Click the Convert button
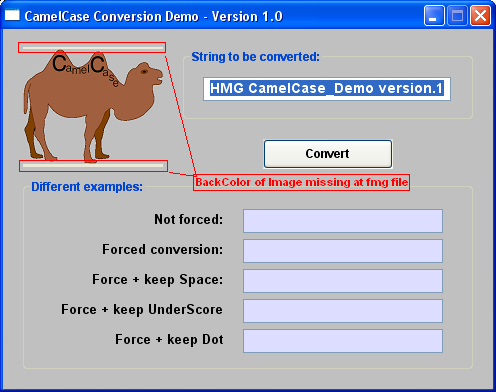 328,154
